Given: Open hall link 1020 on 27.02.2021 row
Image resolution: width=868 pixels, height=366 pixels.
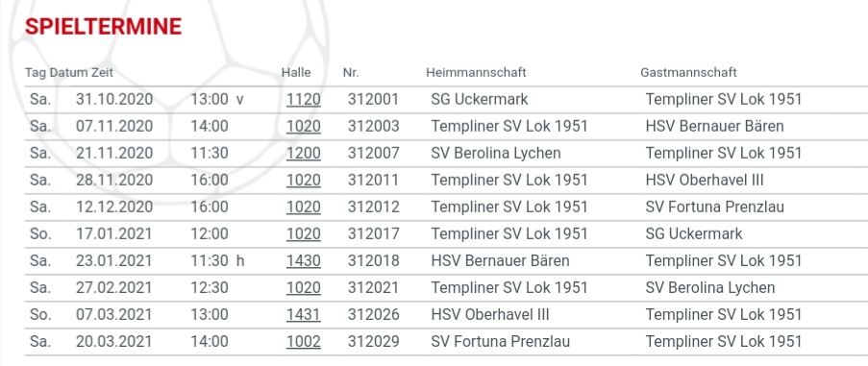Looking at the screenshot, I should (304, 287).
